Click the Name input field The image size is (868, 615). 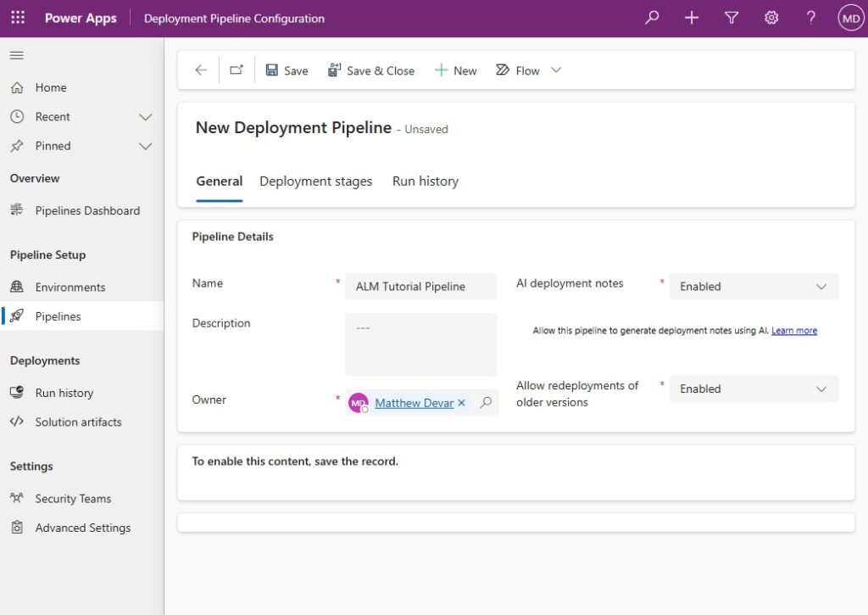coord(420,287)
